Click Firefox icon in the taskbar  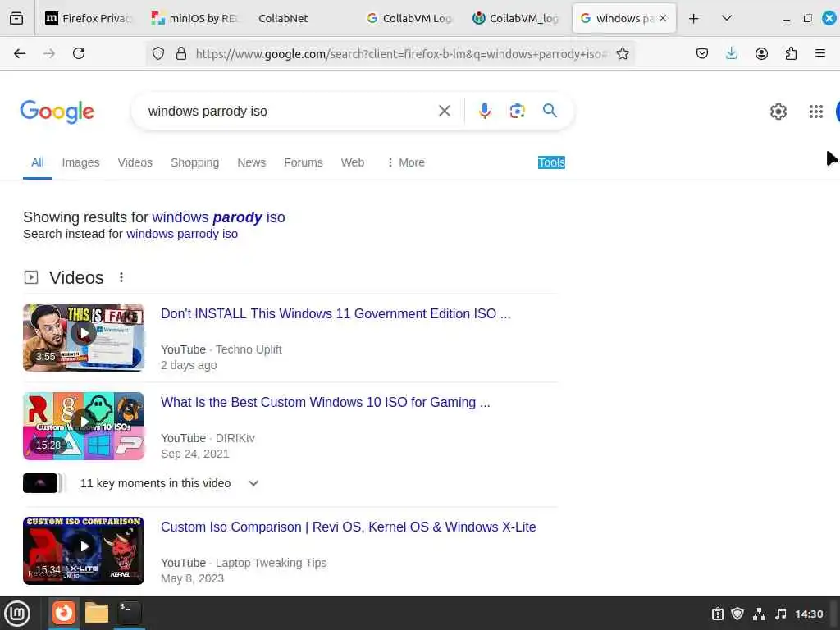pos(64,613)
